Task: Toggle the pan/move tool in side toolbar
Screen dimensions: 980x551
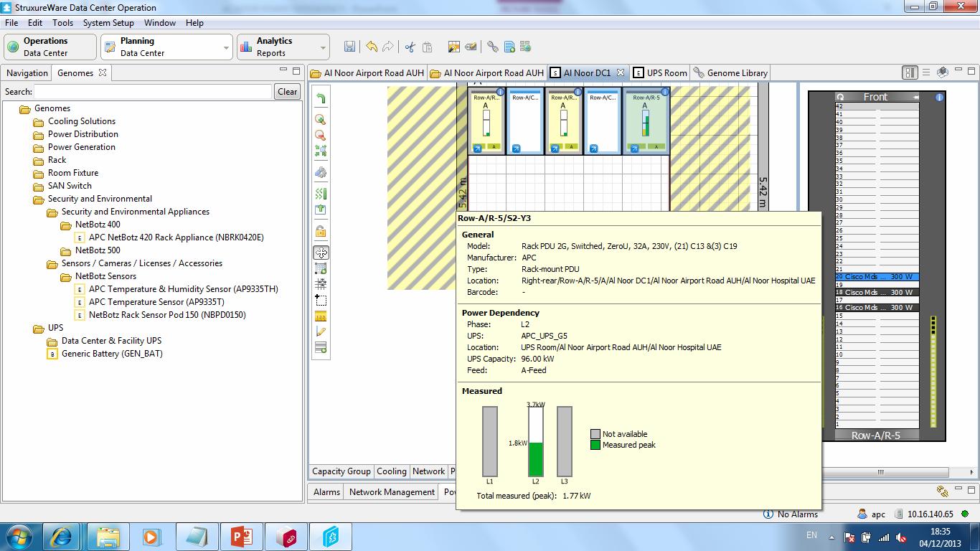Action: pyautogui.click(x=321, y=253)
